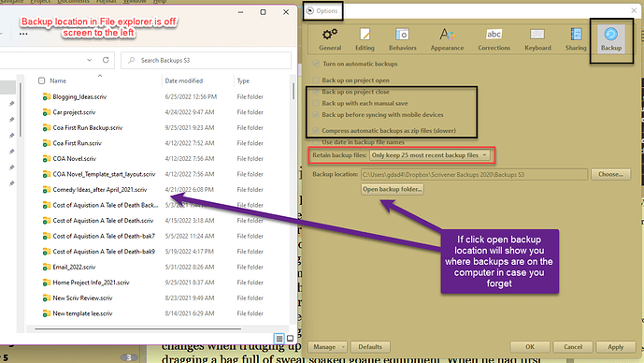Open the Manage dropdown button
The image size is (644, 363).
click(327, 347)
